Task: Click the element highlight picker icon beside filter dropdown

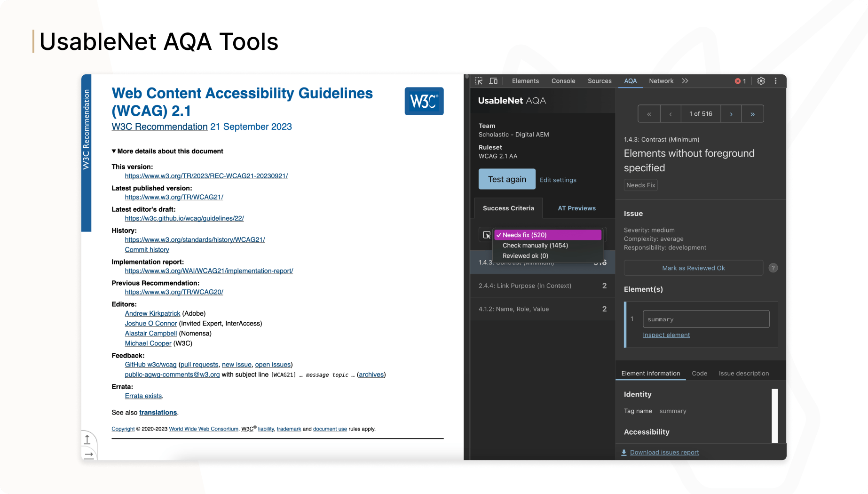Action: click(487, 235)
